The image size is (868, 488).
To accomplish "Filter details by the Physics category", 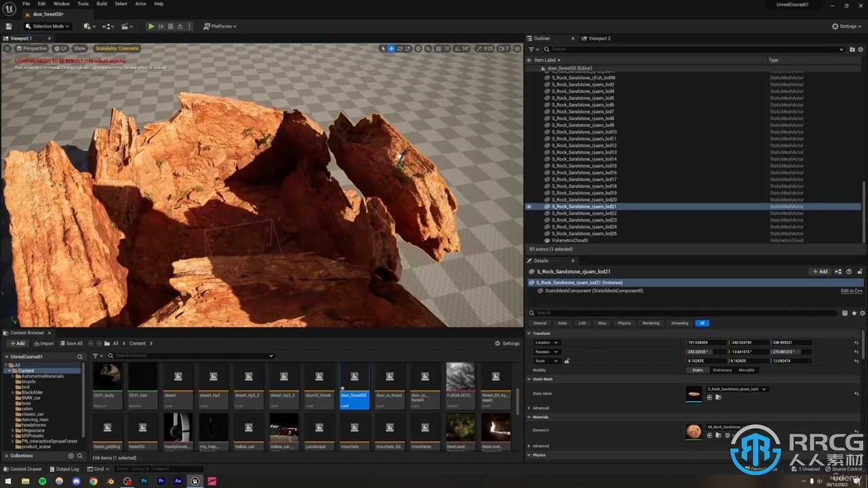I will [x=625, y=323].
